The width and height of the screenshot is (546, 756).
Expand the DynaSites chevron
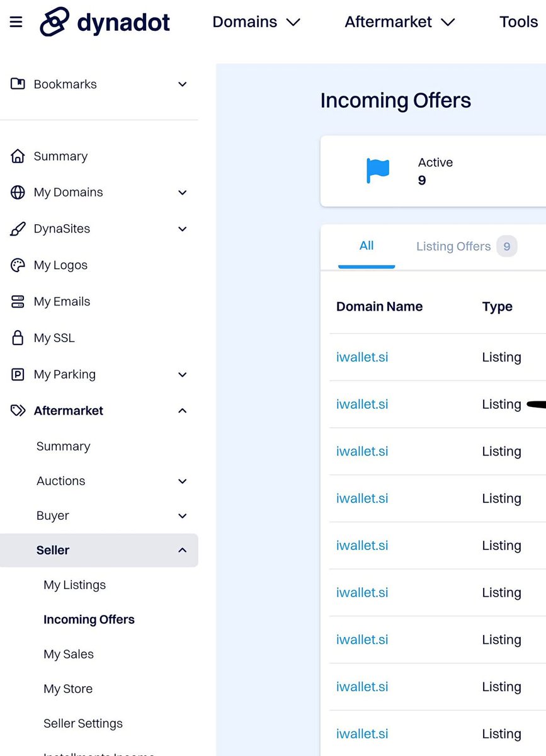182,229
